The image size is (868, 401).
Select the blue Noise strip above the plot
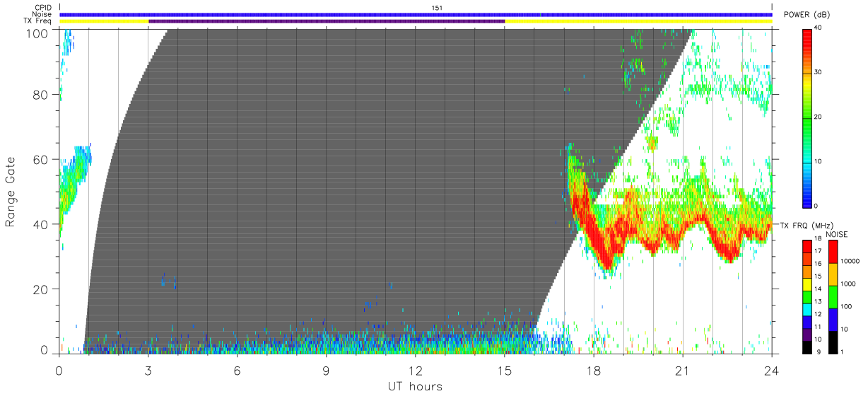tap(416, 14)
